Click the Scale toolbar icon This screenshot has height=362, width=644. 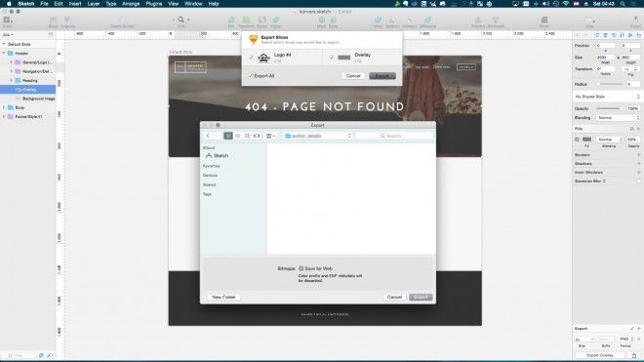click(x=333, y=20)
